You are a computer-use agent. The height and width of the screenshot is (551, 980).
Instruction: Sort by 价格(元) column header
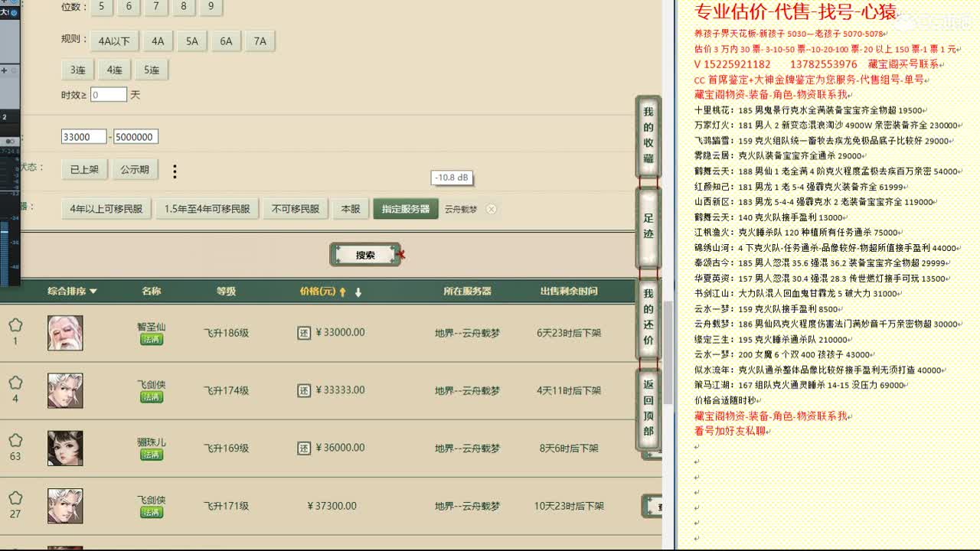click(318, 292)
